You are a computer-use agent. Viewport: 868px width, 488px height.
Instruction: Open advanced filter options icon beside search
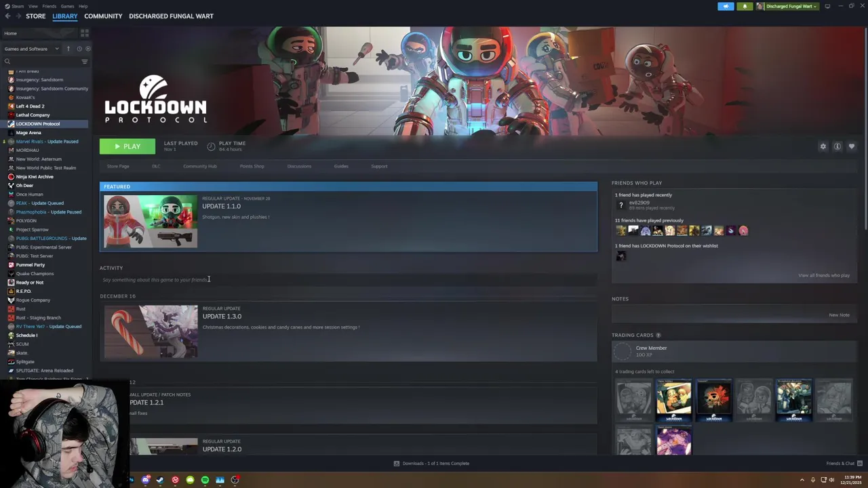[x=85, y=62]
